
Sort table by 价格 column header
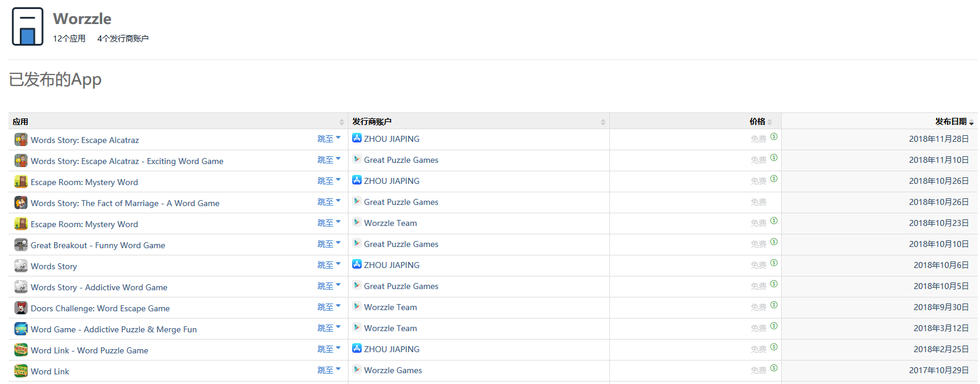695,121
